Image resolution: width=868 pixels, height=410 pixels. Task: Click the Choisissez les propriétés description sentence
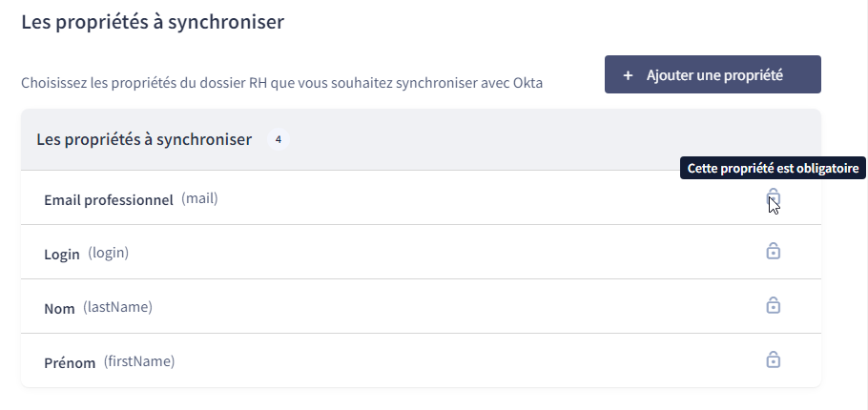(281, 83)
